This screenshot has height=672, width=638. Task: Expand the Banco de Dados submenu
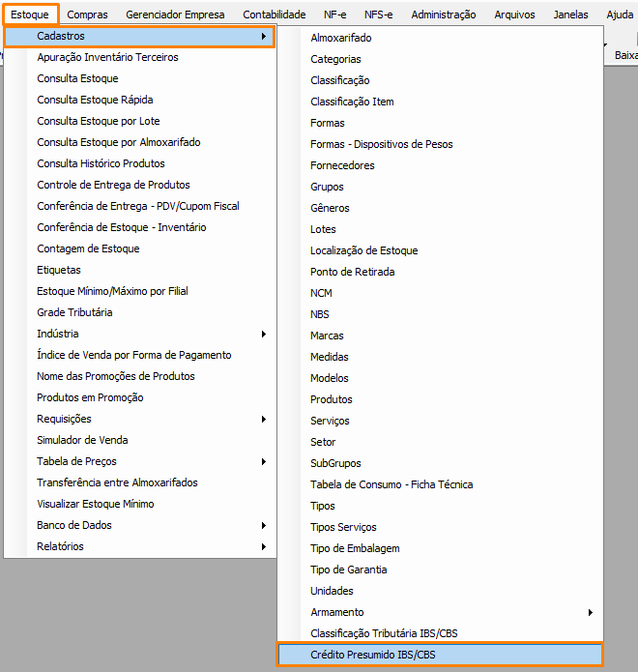tap(139, 525)
